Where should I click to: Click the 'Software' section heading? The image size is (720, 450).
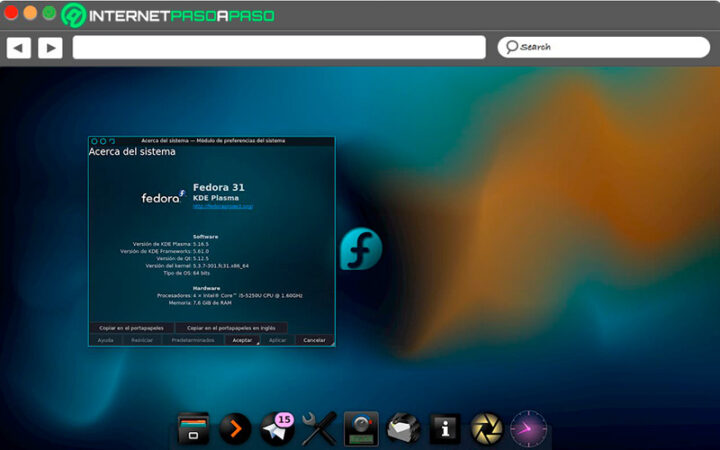pyautogui.click(x=205, y=236)
